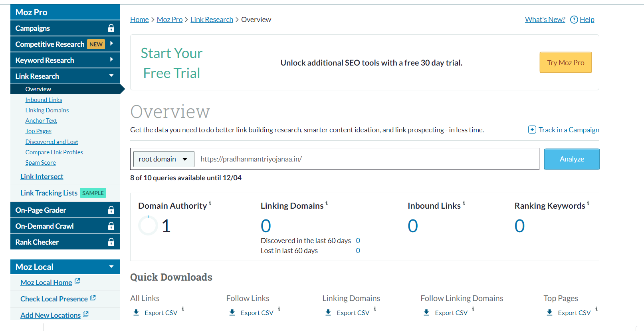
Task: Collapse the Moz Local section
Action: tap(111, 267)
